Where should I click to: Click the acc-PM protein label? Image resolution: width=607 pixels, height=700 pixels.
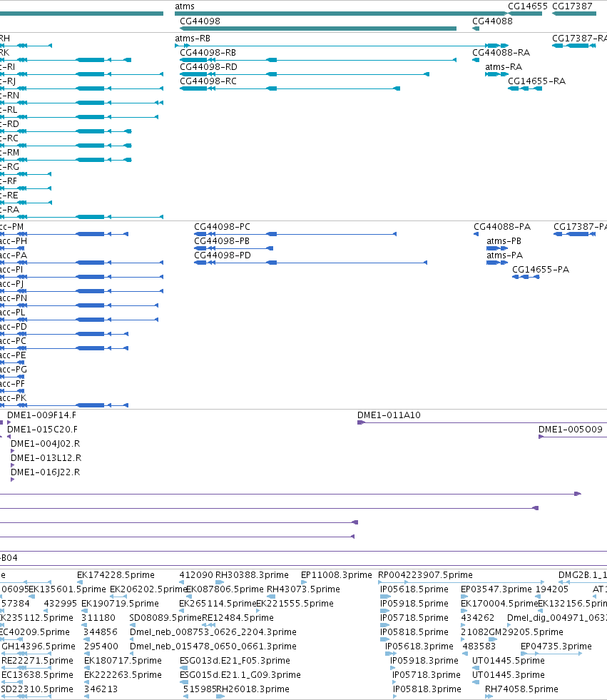[x=11, y=227]
